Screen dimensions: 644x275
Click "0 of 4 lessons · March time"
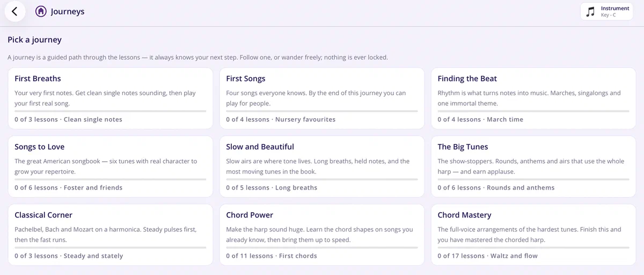point(480,119)
